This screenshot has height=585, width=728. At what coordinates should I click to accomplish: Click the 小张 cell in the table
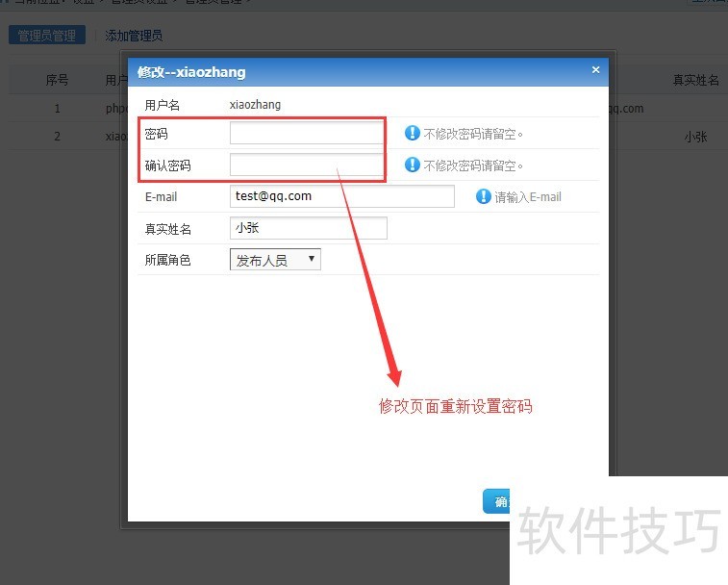tap(695, 137)
